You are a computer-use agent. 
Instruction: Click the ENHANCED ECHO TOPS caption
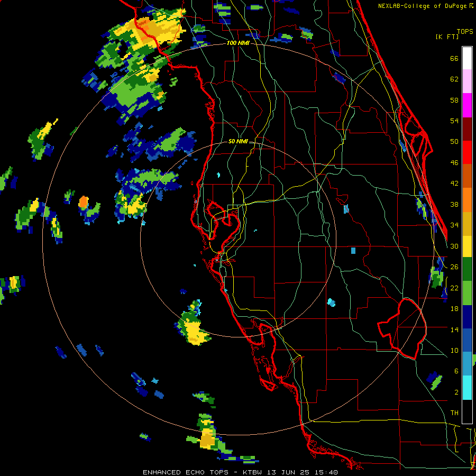[x=186, y=472]
